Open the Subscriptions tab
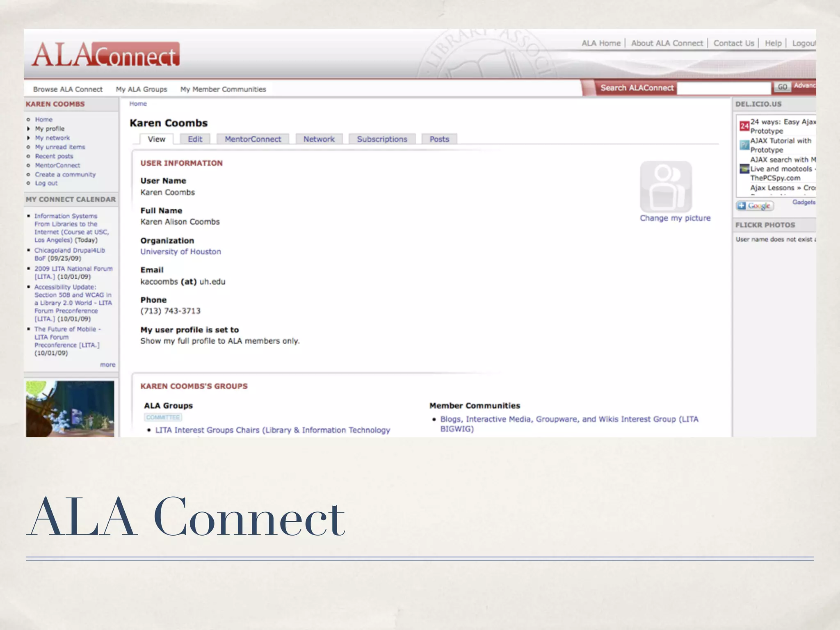 [382, 139]
